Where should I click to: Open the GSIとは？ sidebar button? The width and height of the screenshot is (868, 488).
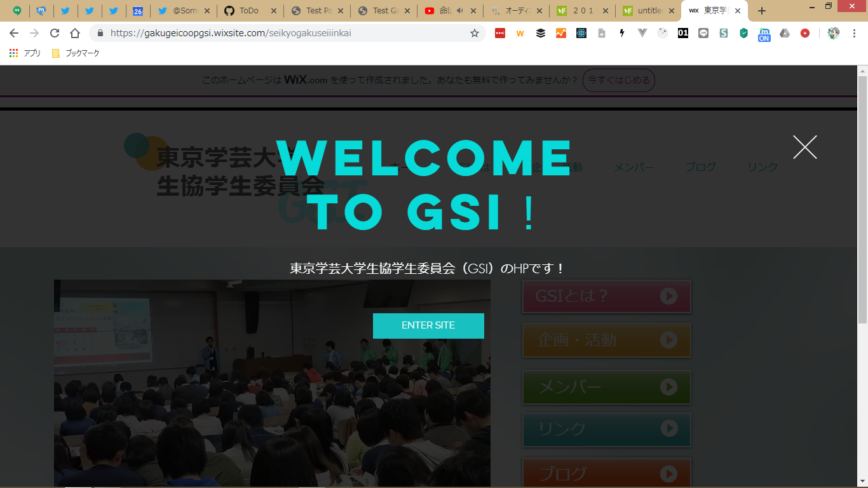tap(606, 297)
